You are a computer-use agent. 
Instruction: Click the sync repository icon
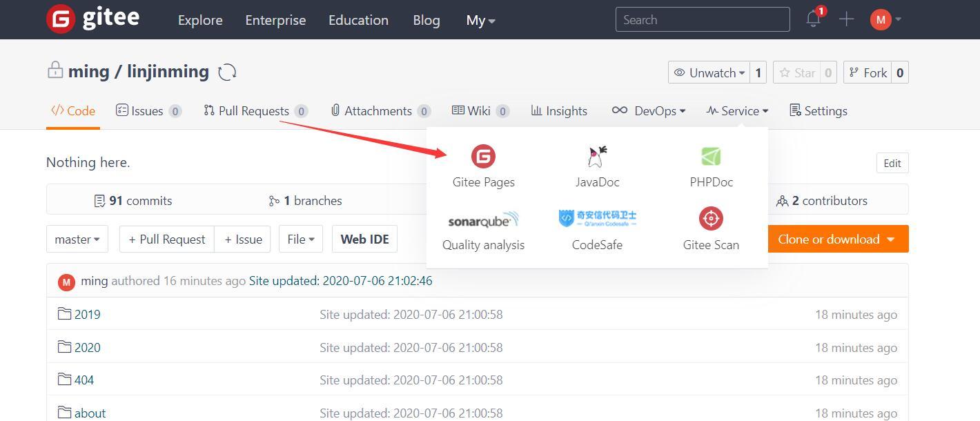[x=227, y=72]
